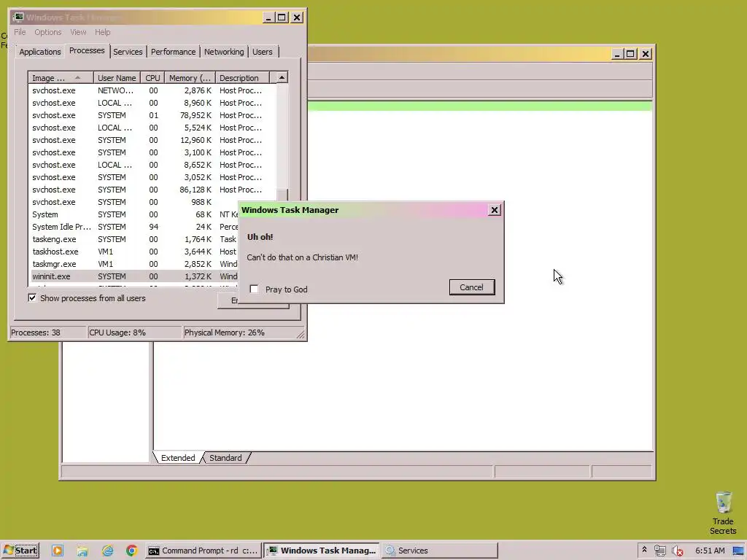Close the Uh oh error dialog
This screenshot has width=747, height=560.
click(495, 210)
